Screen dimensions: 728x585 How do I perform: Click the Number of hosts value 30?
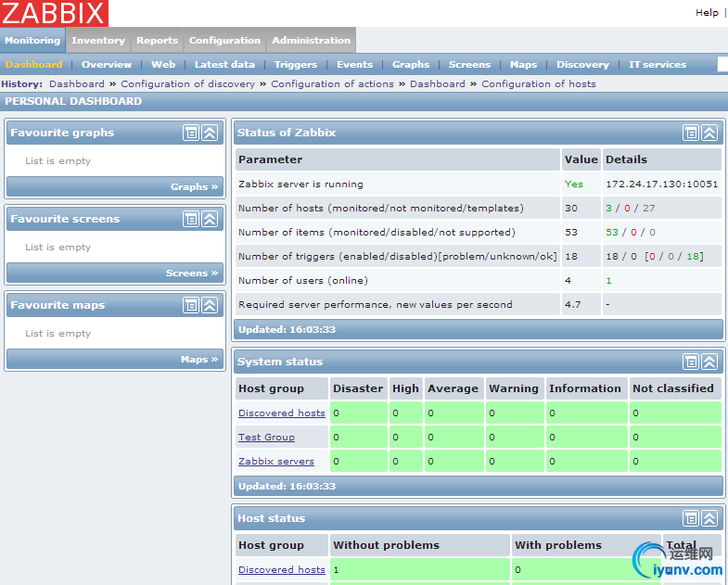pyautogui.click(x=571, y=208)
